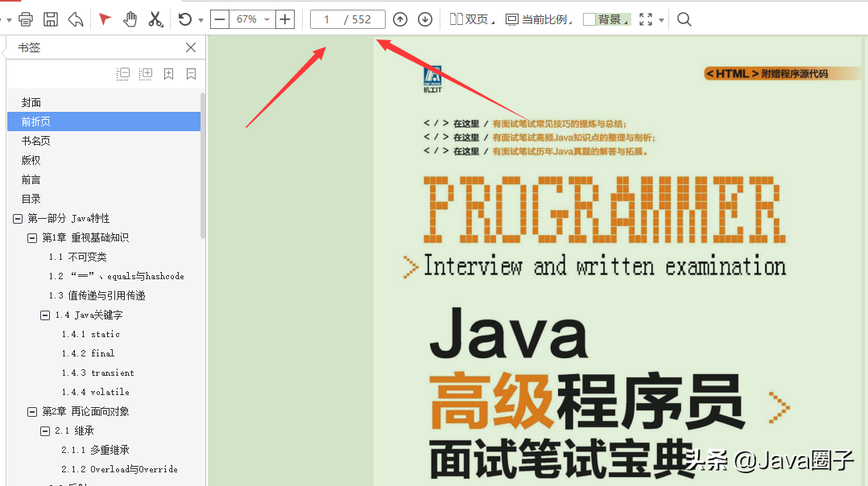Image resolution: width=868 pixels, height=486 pixels.
Task: Click the delete bookmark icon
Action: [x=191, y=74]
